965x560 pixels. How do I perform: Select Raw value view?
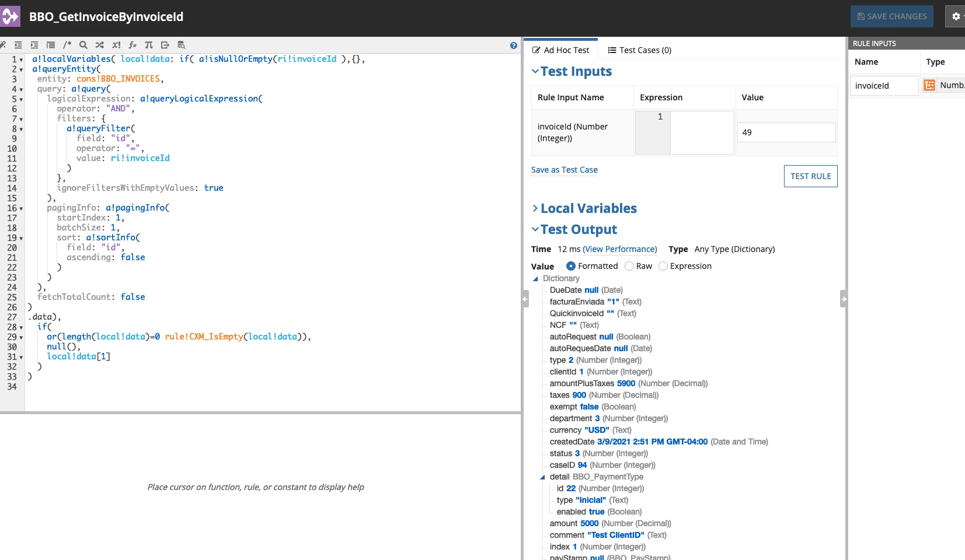click(x=629, y=266)
